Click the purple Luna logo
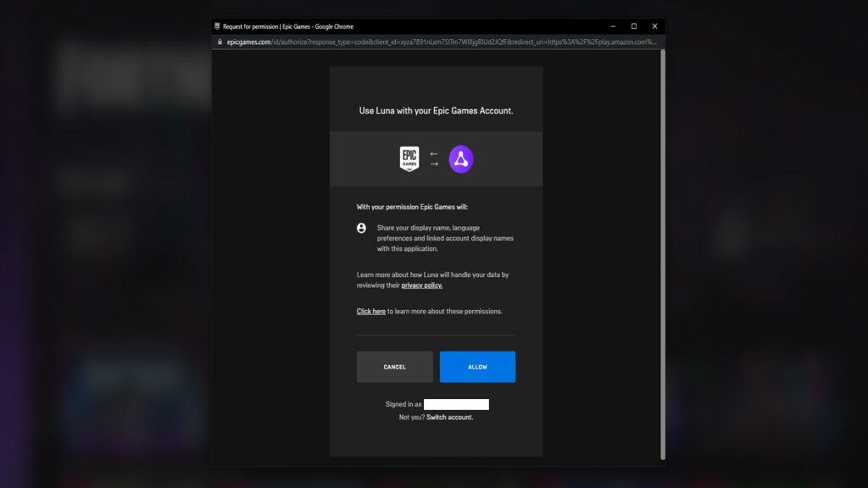 (461, 158)
